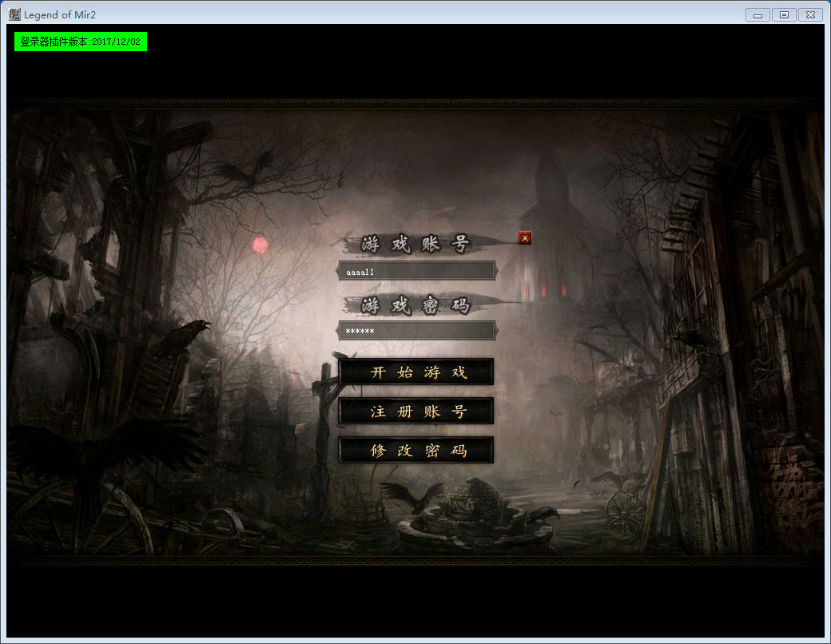Screen dimensions: 831x644
Task: Click the green plugin version label
Action: 81,42
